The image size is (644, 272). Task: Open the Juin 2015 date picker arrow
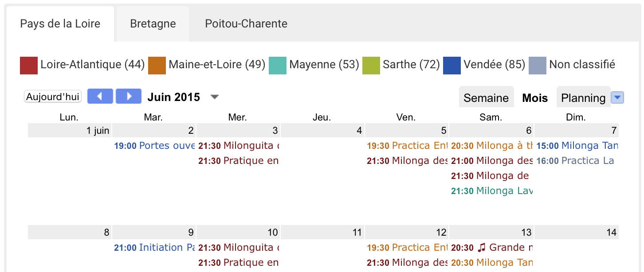(215, 97)
